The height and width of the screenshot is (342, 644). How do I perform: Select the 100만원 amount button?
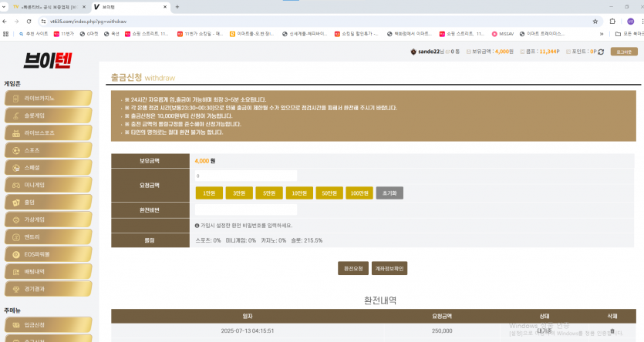pyautogui.click(x=359, y=193)
